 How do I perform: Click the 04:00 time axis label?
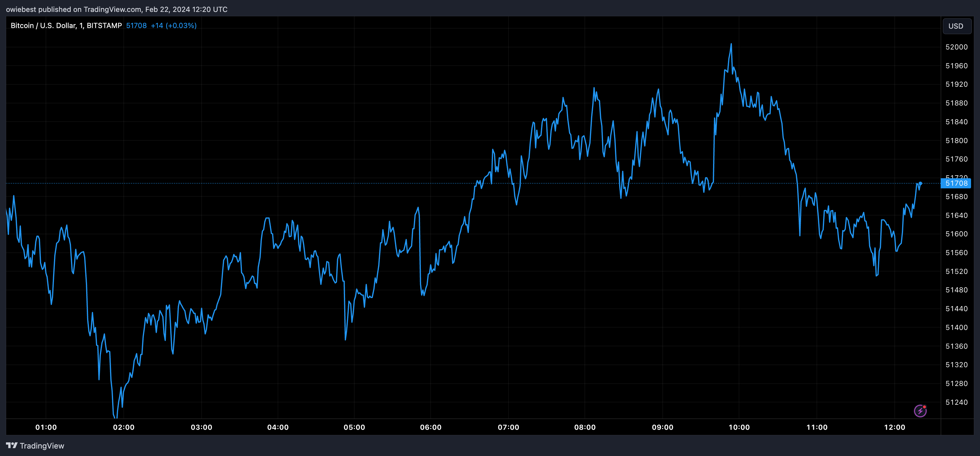[x=278, y=427]
